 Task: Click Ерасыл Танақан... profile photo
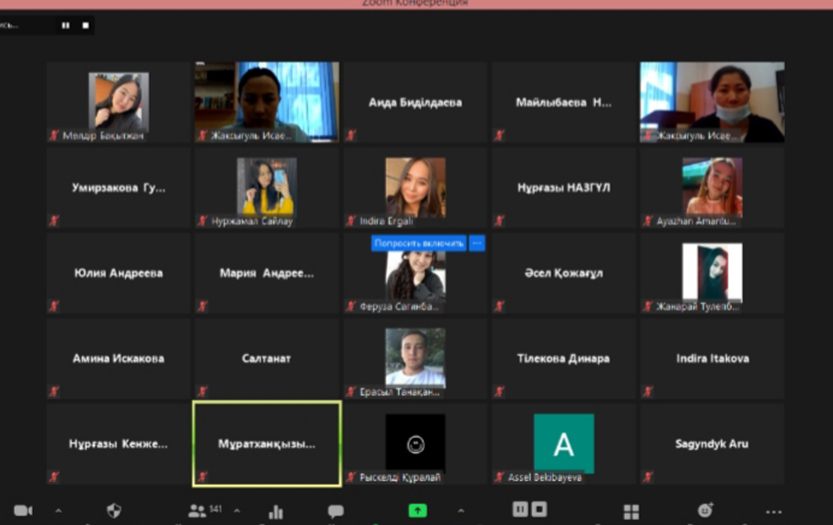click(x=415, y=357)
